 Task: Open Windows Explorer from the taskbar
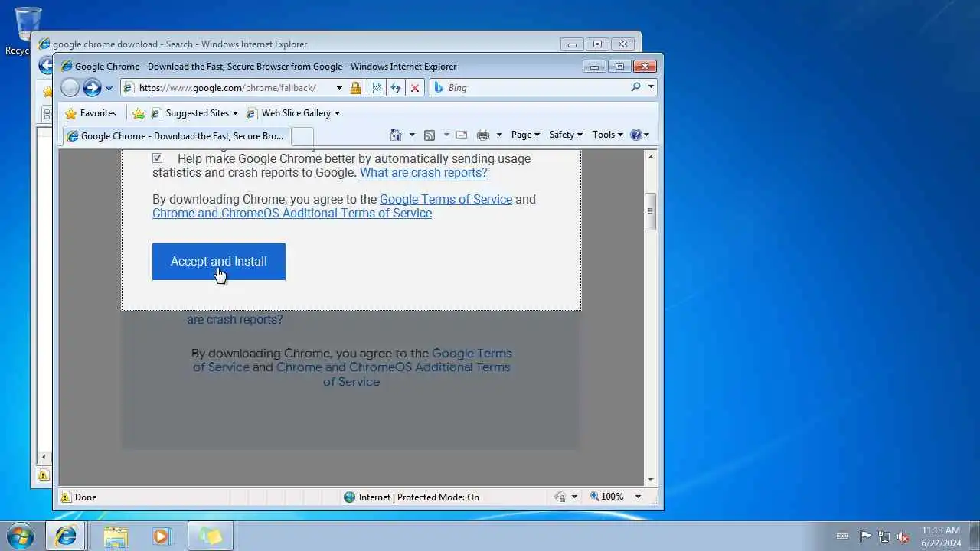[x=116, y=536]
